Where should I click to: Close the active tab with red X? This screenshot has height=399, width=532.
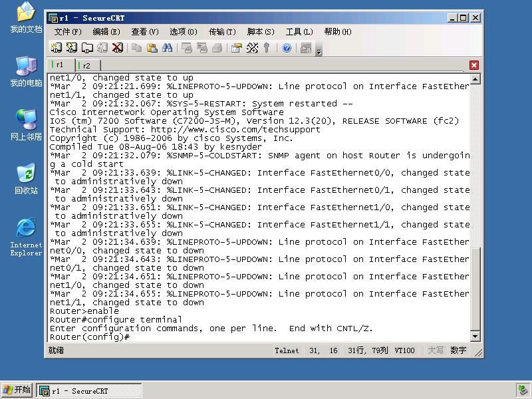point(474,65)
